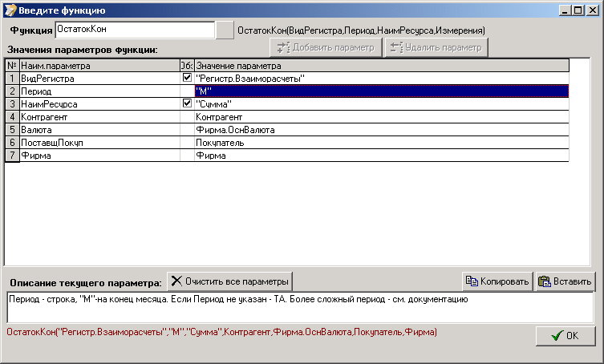
Task: Click the Удалить параметр button
Action: pyautogui.click(x=436, y=47)
